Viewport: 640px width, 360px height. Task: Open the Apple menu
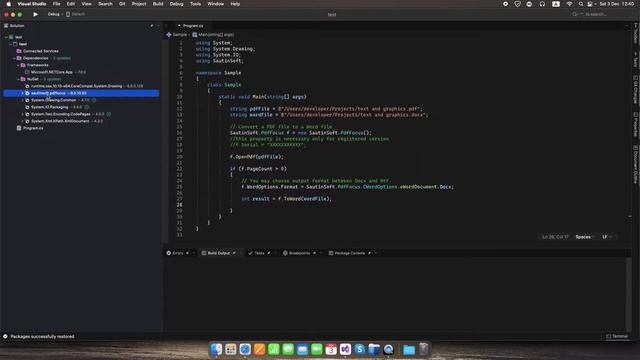[x=9, y=4]
